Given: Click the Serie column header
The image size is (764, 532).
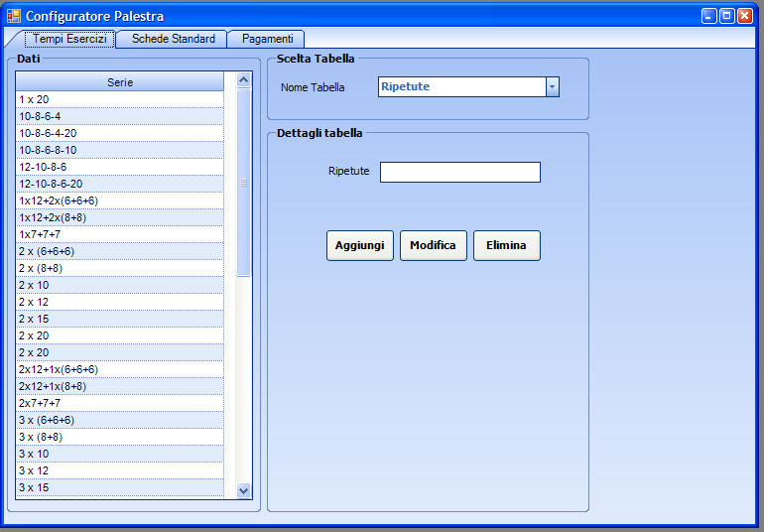Looking at the screenshot, I should 120,82.
